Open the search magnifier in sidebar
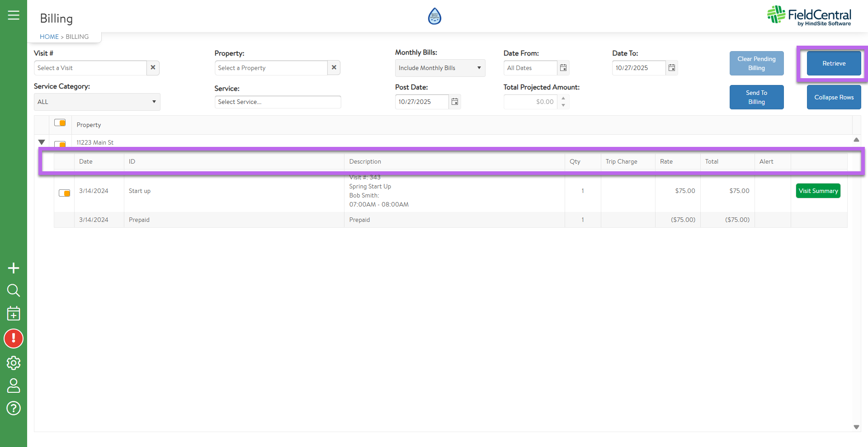The height and width of the screenshot is (447, 868). [x=14, y=290]
